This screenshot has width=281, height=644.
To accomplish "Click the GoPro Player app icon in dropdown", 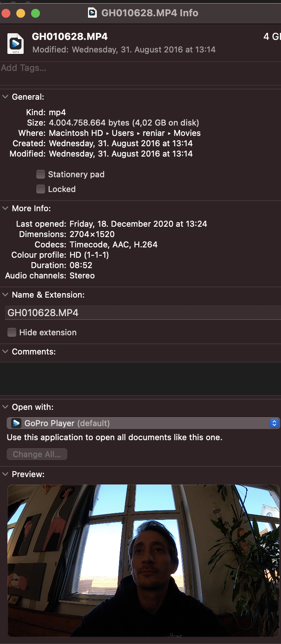I will (16, 423).
